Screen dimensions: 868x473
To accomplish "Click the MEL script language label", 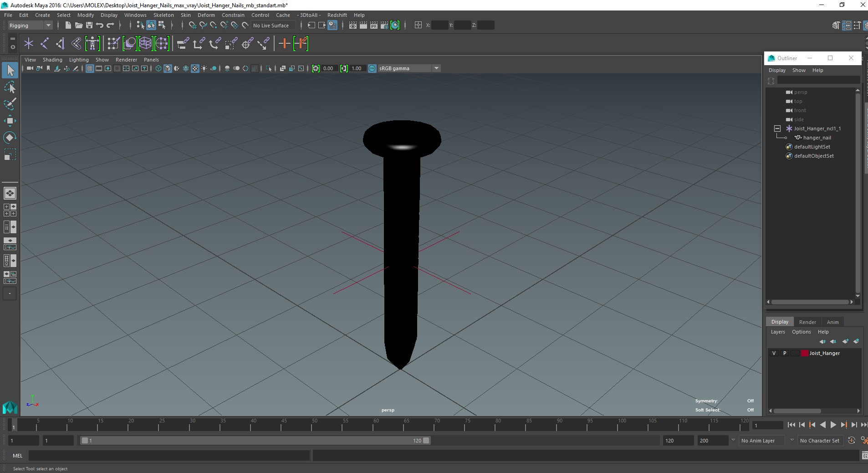I will click(x=17, y=456).
